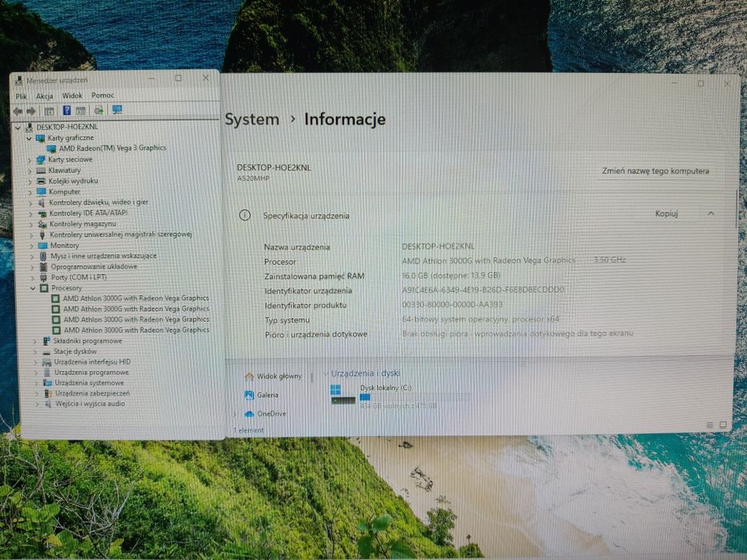The width and height of the screenshot is (747, 560).
Task: Click the Forward arrow in Device Manager toolbar
Action: coord(31,111)
